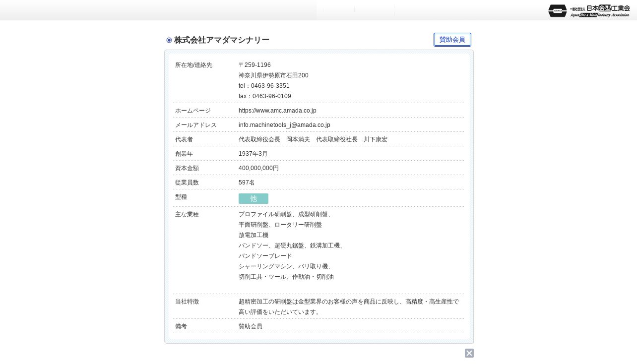This screenshot has width=637, height=364.
Task: Click the 所在地/連絡先 label
Action: tap(193, 65)
